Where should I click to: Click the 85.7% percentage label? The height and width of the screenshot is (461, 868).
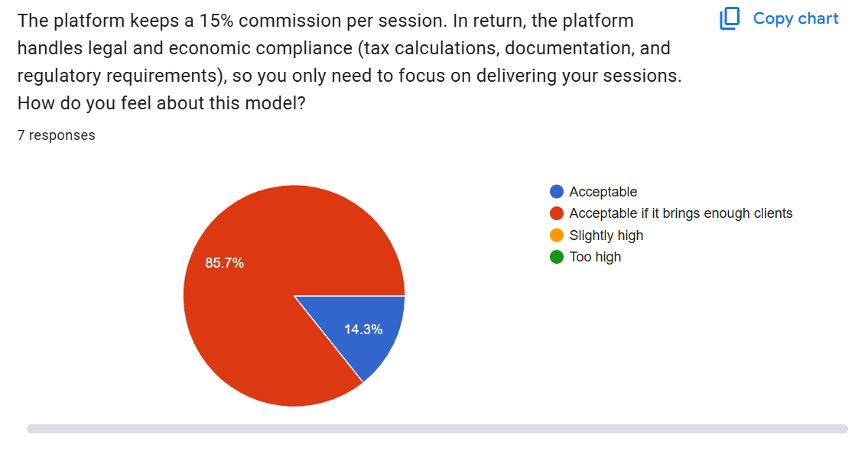225,263
